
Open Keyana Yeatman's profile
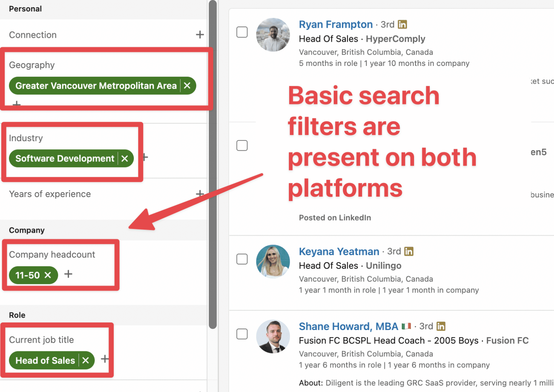[339, 251]
